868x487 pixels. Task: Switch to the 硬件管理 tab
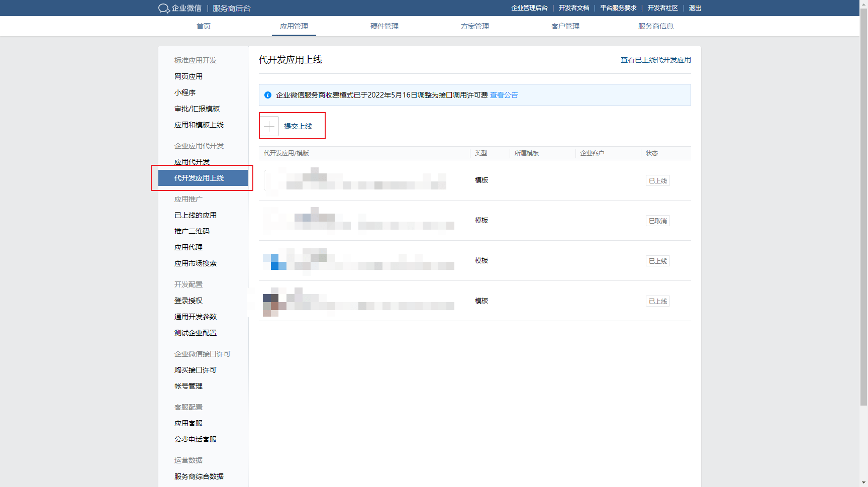[x=384, y=26]
